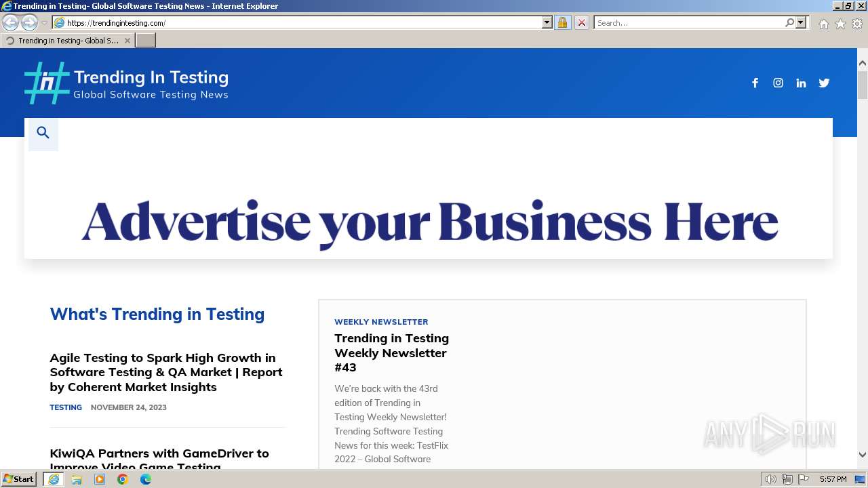
Task: Expand the search provider dropdown arrow
Action: pos(801,22)
